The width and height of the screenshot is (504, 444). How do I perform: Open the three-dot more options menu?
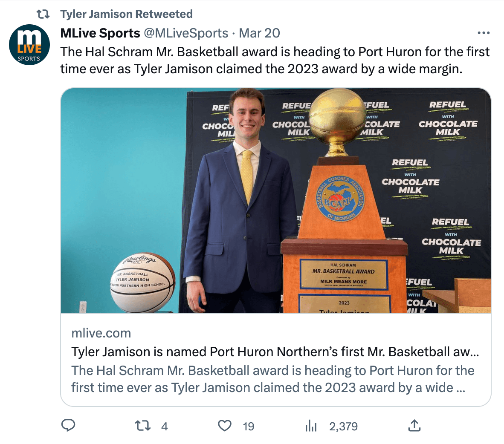[484, 33]
